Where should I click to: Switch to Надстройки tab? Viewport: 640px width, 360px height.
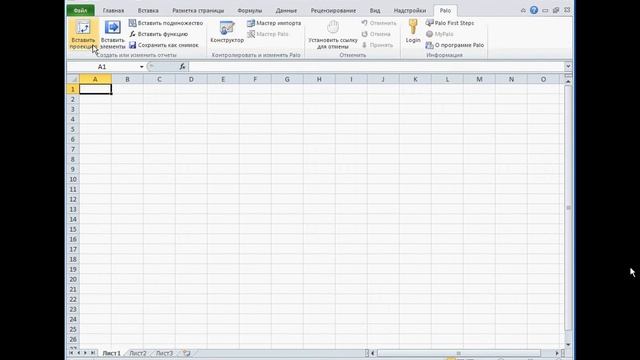point(410,11)
